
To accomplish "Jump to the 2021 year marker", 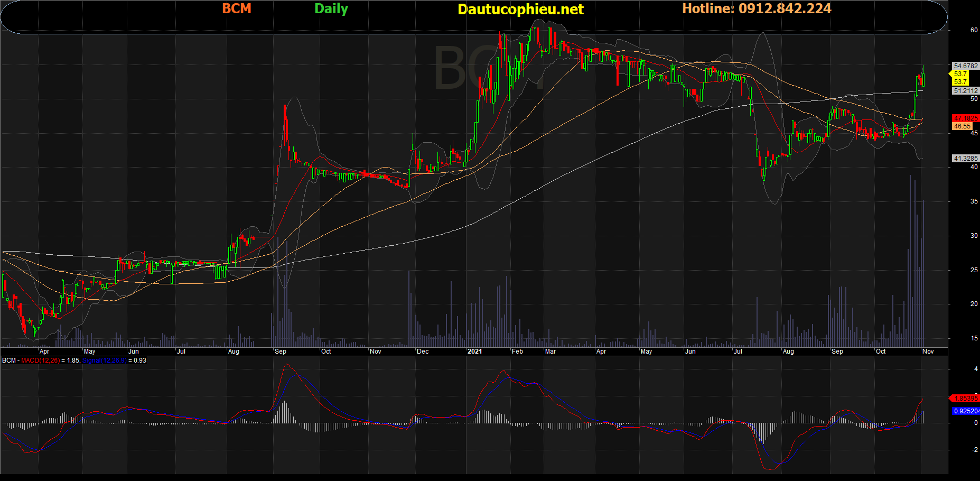I will 474,351.
